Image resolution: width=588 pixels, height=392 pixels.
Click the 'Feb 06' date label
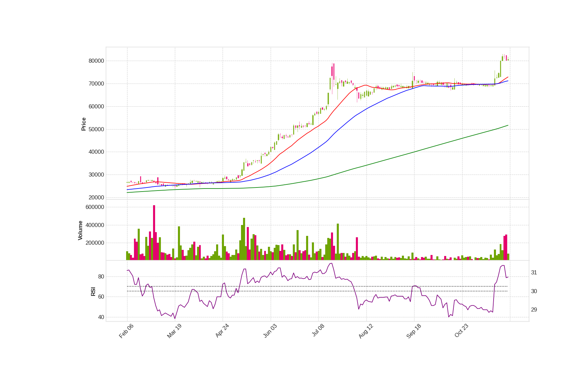click(126, 331)
